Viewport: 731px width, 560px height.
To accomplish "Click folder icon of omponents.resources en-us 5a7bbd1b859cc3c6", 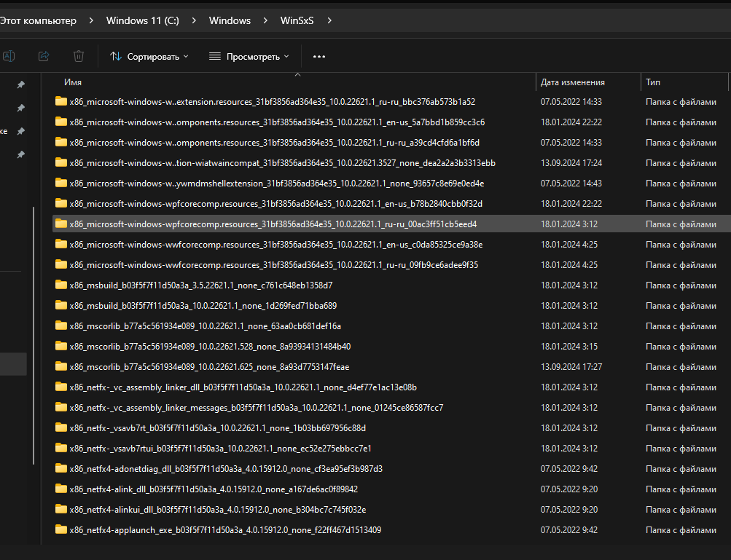I will click(61, 122).
